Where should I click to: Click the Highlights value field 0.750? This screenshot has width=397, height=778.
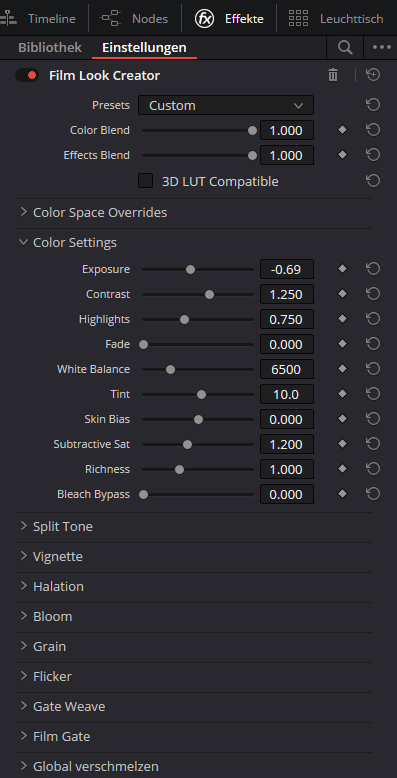[287, 319]
